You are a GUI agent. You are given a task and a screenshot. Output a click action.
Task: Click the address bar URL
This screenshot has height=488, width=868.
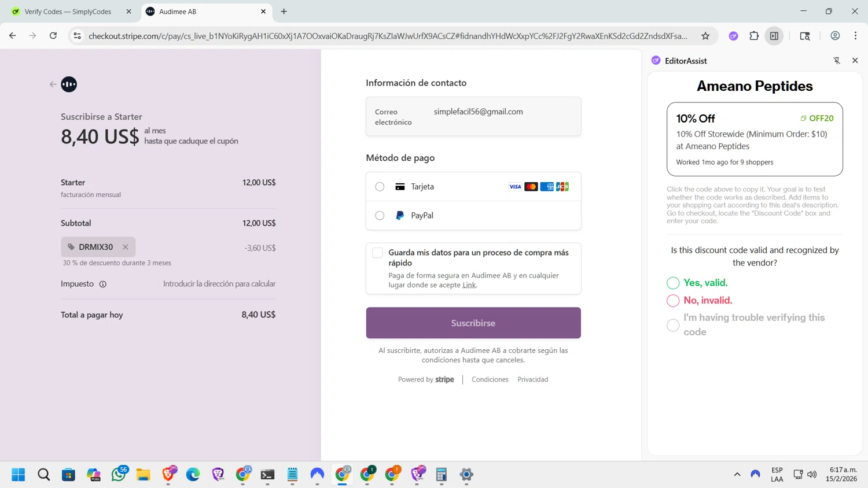pos(388,36)
